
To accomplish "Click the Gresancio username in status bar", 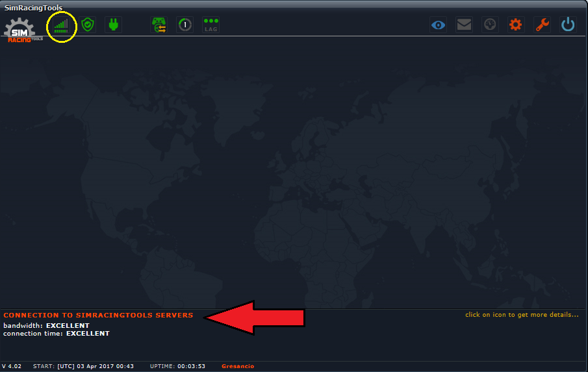I will 238,366.
